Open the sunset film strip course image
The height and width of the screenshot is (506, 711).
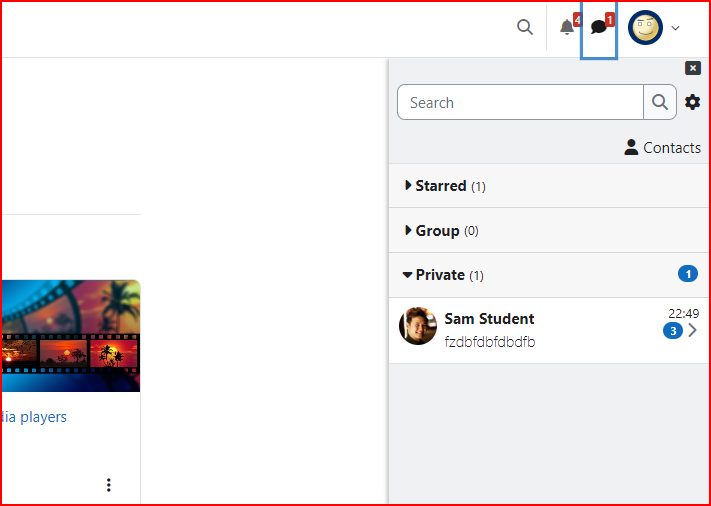coord(71,336)
